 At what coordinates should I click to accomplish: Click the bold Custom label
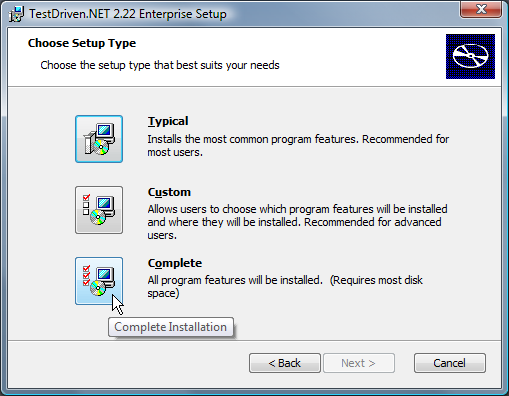(169, 192)
